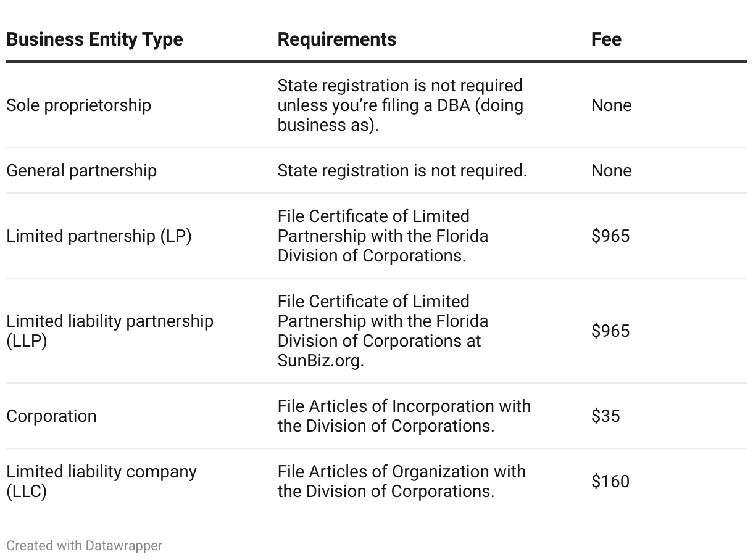
Task: Select the Corporation entity cell
Action: pyautogui.click(x=51, y=416)
